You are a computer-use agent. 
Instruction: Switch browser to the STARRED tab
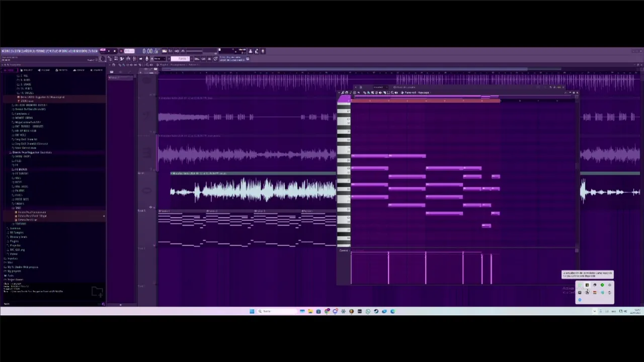coord(97,70)
